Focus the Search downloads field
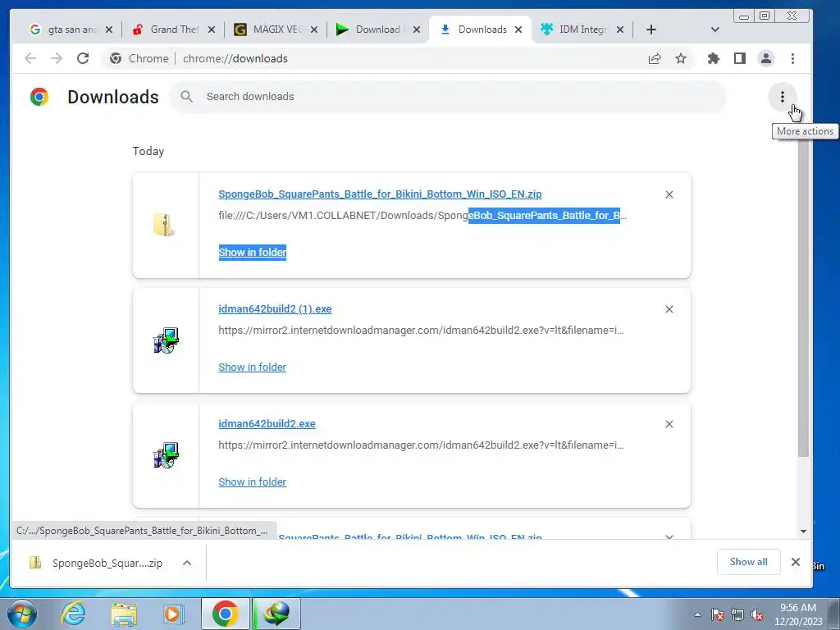840x630 pixels. coord(447,97)
